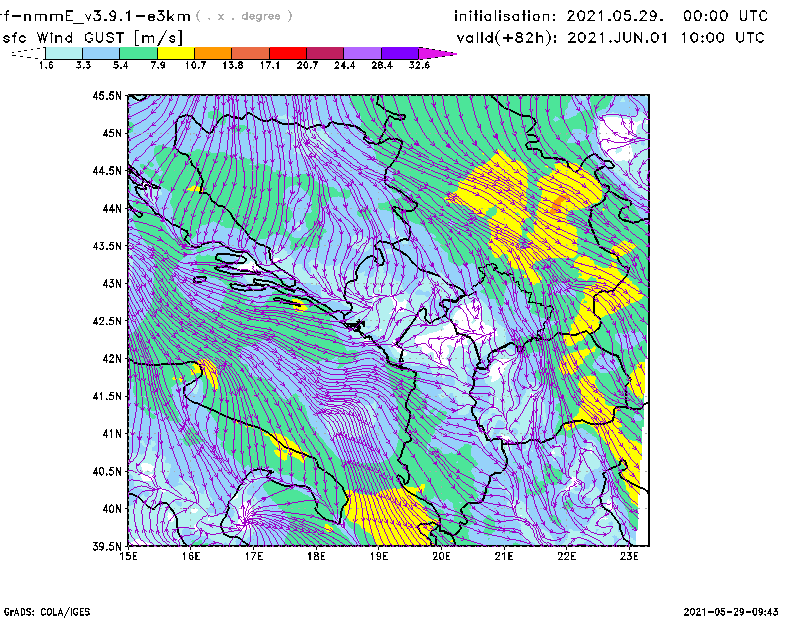Click the 23E longitude label

[x=629, y=556]
